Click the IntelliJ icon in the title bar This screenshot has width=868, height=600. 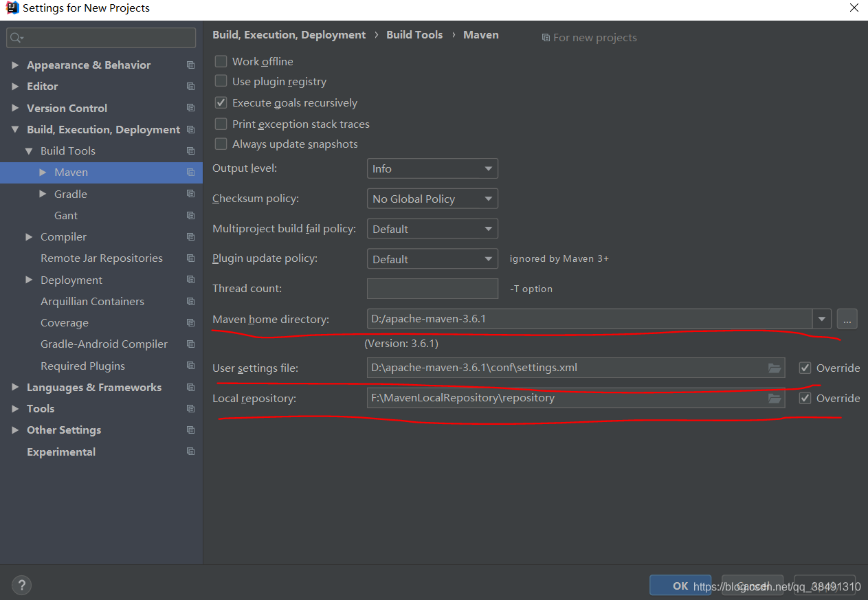(x=12, y=8)
